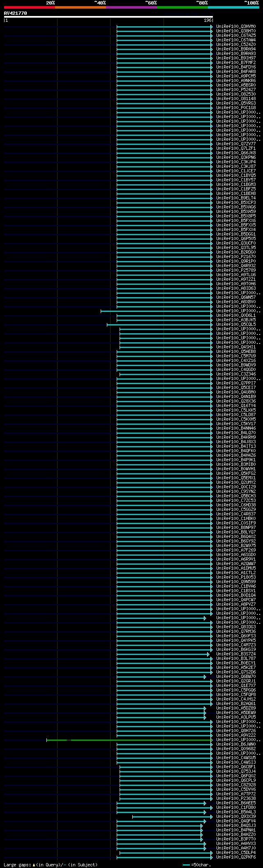Click UniRef100_Q8H726 label

[x=236, y=731]
